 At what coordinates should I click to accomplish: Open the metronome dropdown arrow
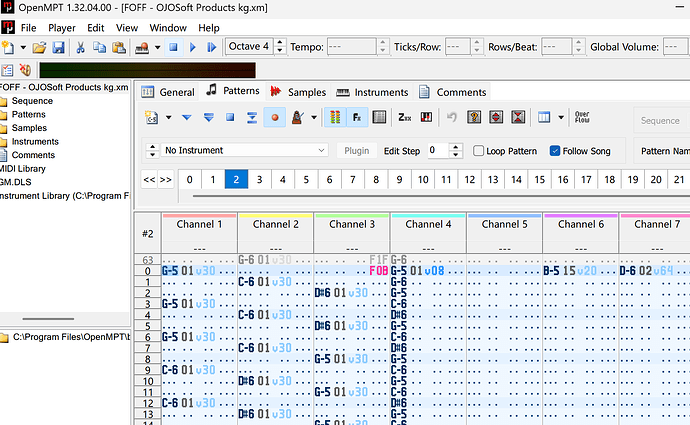tap(314, 117)
